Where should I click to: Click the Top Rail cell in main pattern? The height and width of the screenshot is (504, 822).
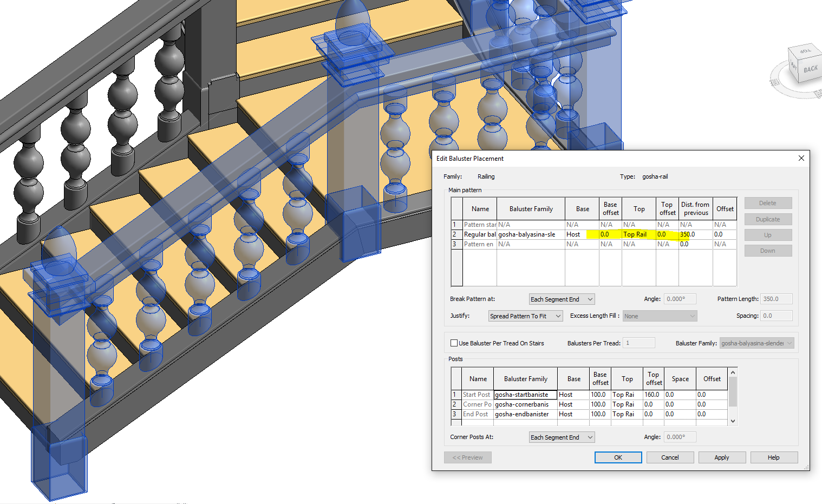[638, 234]
